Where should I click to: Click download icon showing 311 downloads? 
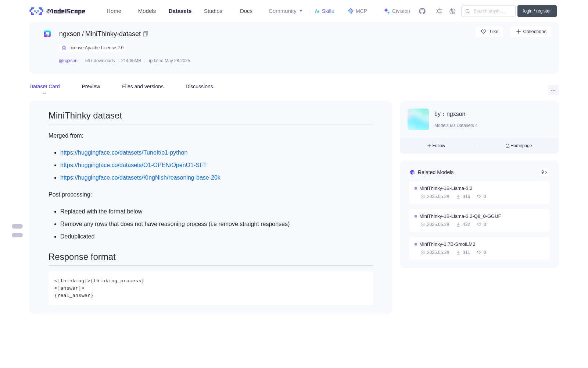pos(458,252)
